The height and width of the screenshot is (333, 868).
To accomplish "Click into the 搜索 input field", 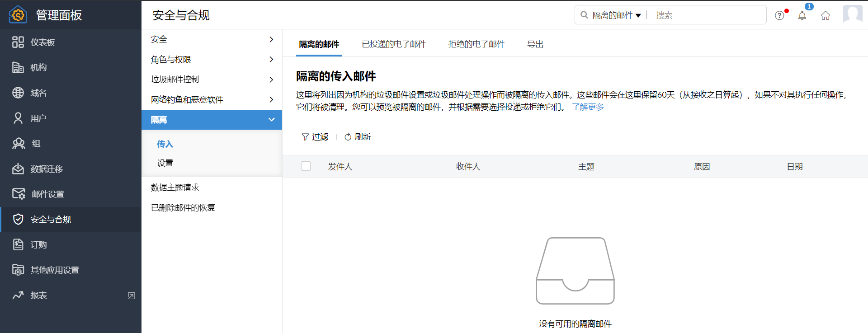I will 708,15.
